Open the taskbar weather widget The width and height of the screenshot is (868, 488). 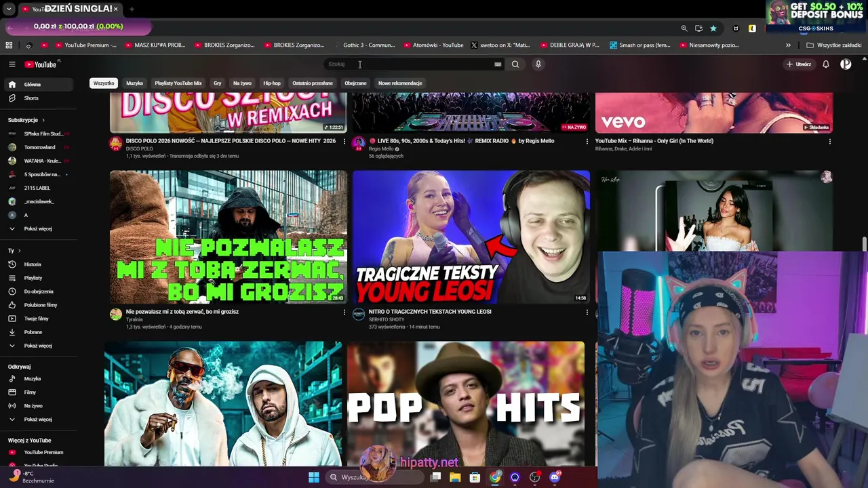(33, 476)
